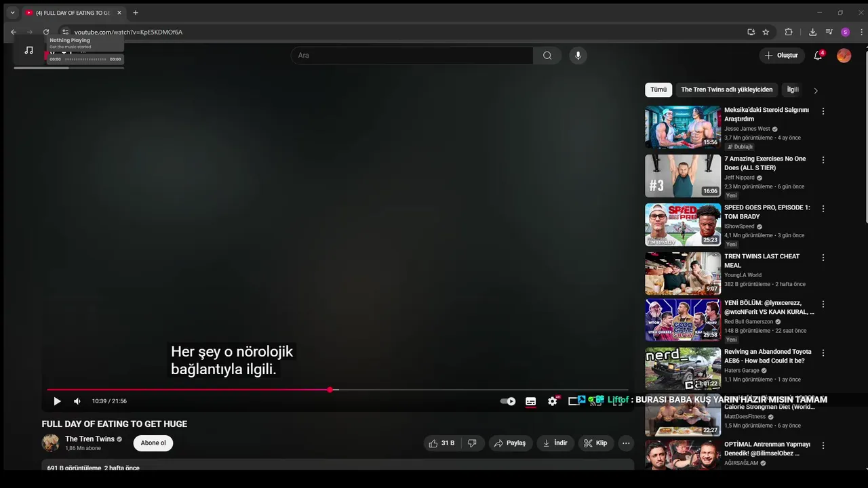This screenshot has width=868, height=488.
Task: Open browser downloads icon
Action: pos(812,32)
